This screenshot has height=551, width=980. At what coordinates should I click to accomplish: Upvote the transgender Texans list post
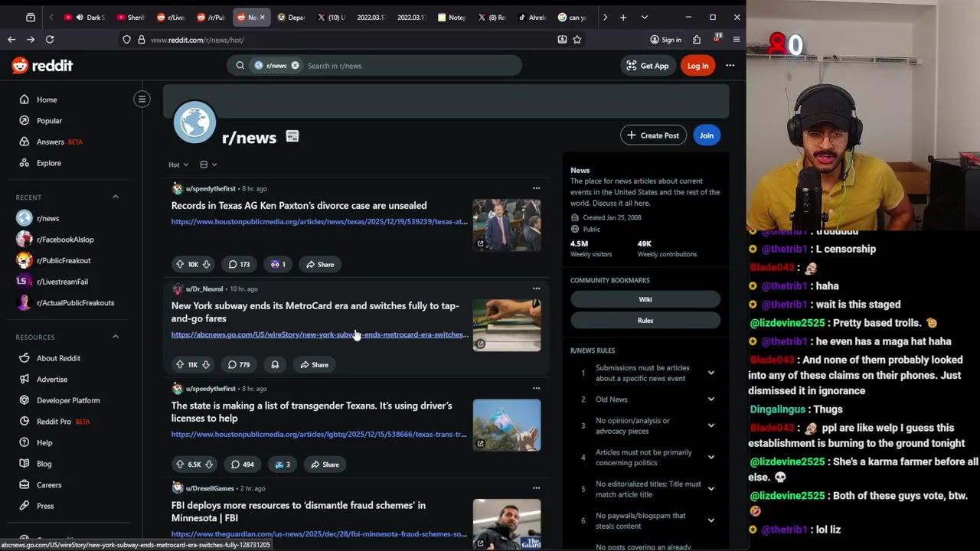coord(180,465)
